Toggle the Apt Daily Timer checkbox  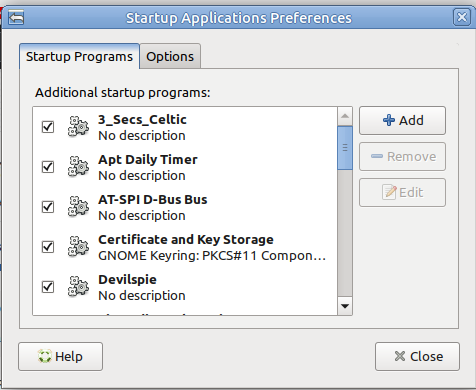[48, 167]
